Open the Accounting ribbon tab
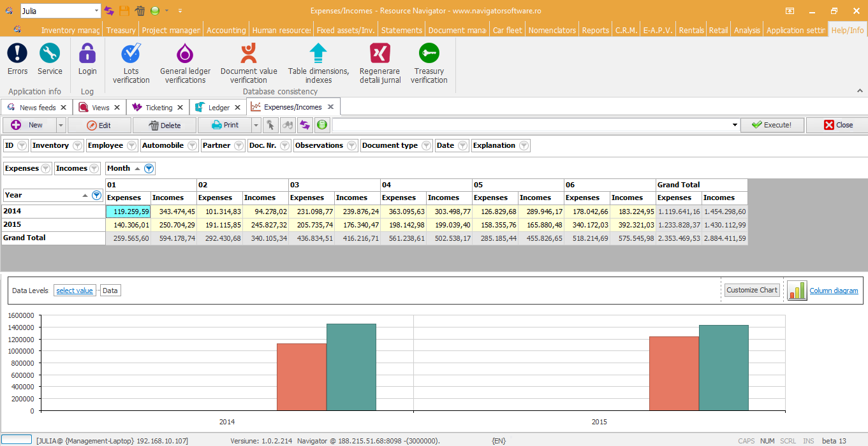Screen dimensions: 868x446 pyautogui.click(x=226, y=30)
